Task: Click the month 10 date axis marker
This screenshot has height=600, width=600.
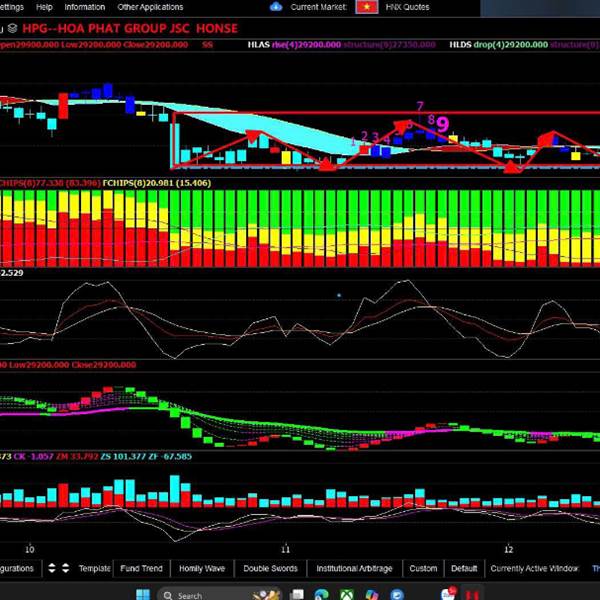Action: (29, 549)
